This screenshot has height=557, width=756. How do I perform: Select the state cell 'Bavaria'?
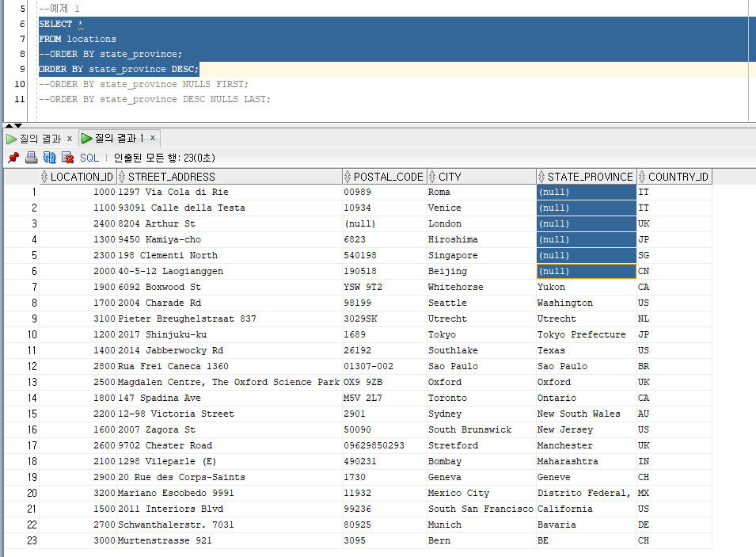(x=587, y=525)
